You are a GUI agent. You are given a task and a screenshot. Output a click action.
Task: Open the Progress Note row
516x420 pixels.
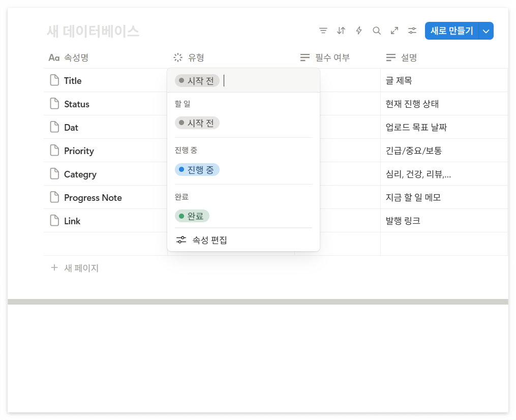click(x=93, y=197)
